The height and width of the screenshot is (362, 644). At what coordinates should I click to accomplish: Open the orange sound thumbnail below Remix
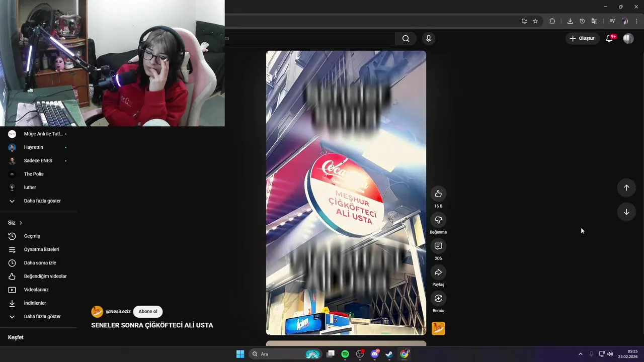[x=438, y=328]
